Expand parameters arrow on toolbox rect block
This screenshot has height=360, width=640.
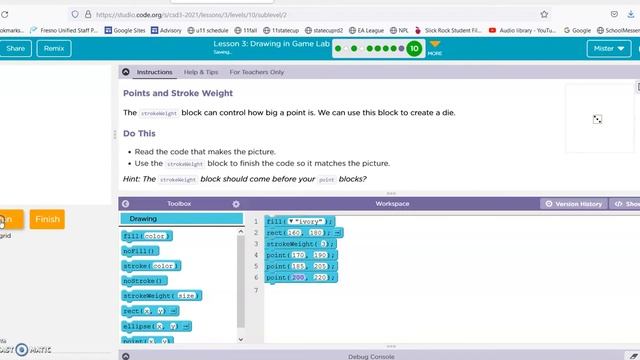(173, 311)
